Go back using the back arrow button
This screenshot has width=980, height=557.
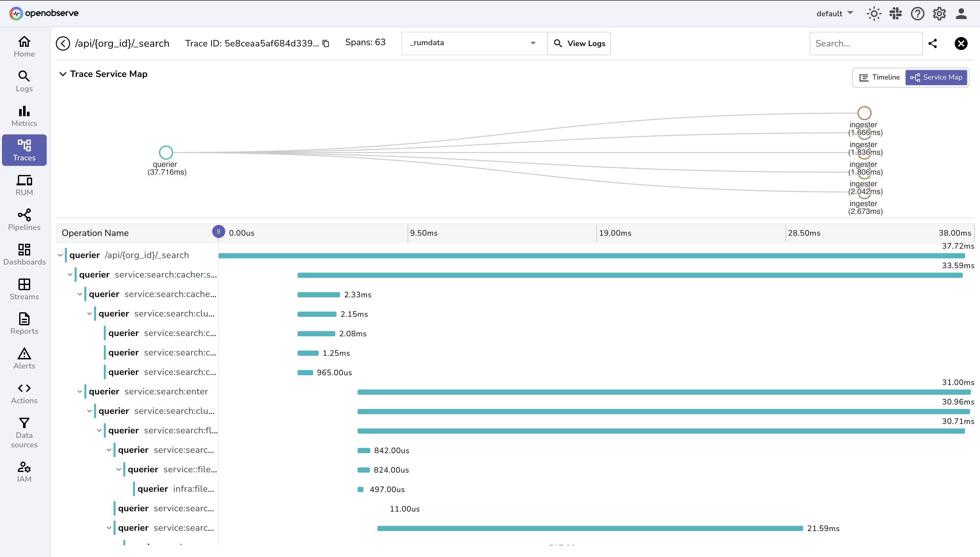[x=63, y=43]
